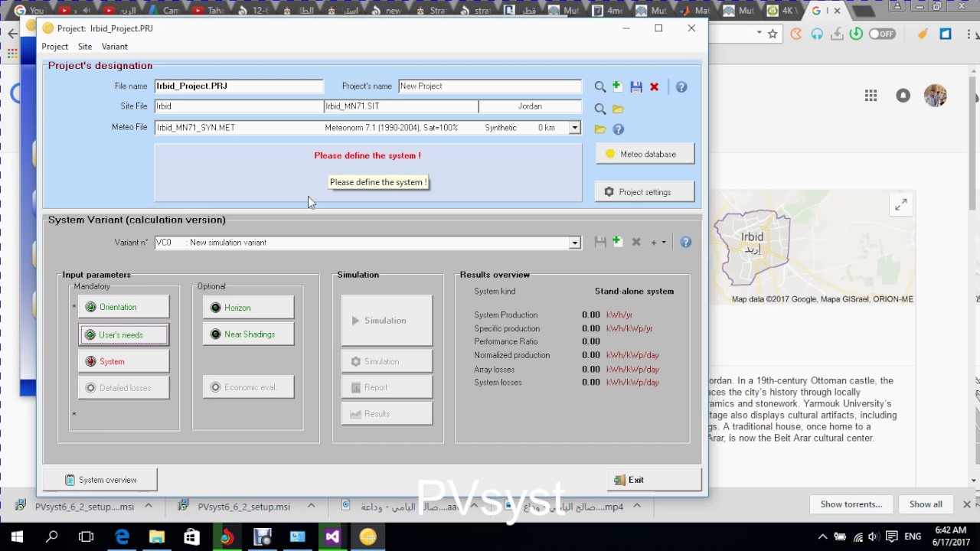Open User's needs definition

123,334
